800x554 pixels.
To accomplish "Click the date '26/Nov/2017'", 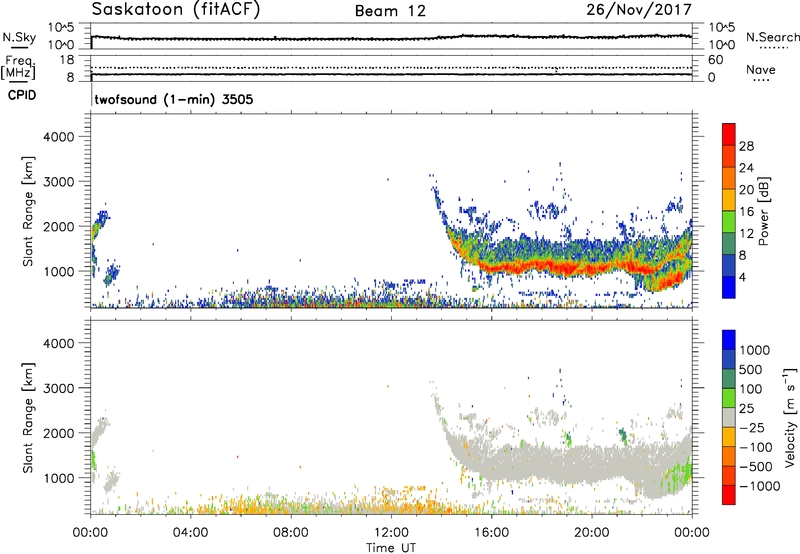I will (x=639, y=10).
